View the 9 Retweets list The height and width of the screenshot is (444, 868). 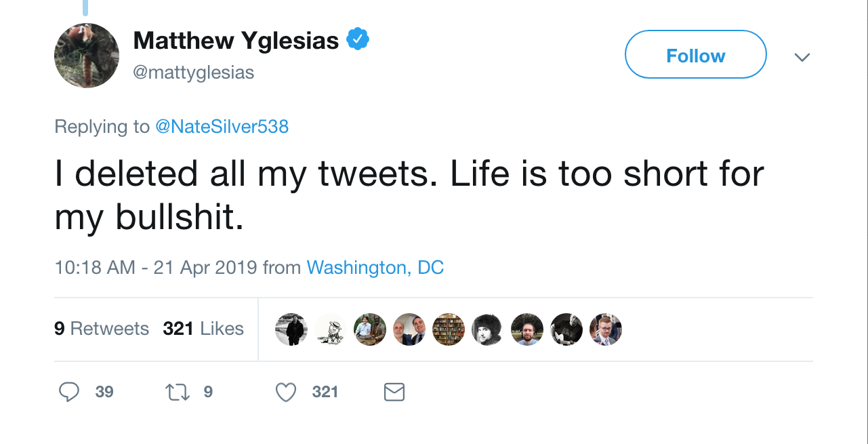tap(102, 329)
